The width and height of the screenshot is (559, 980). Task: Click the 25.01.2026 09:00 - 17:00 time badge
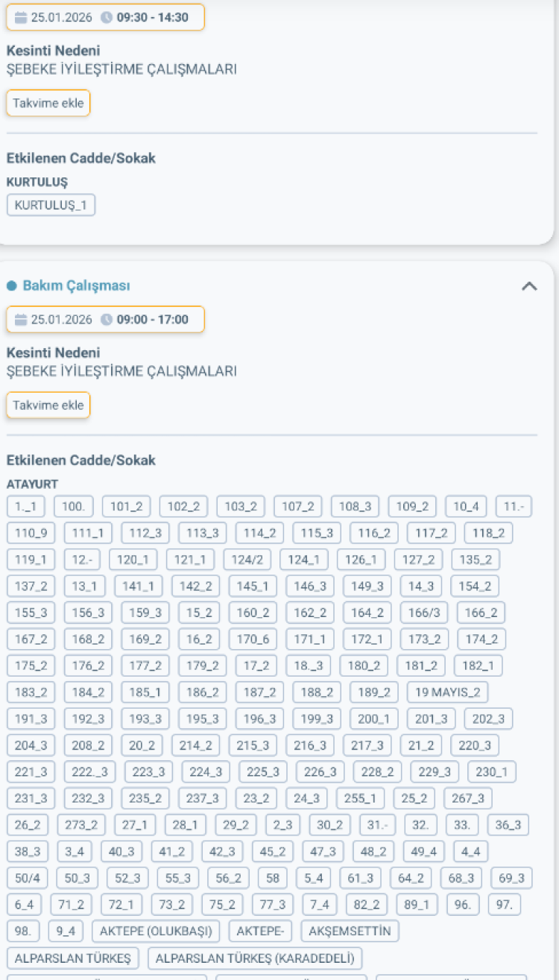click(105, 320)
